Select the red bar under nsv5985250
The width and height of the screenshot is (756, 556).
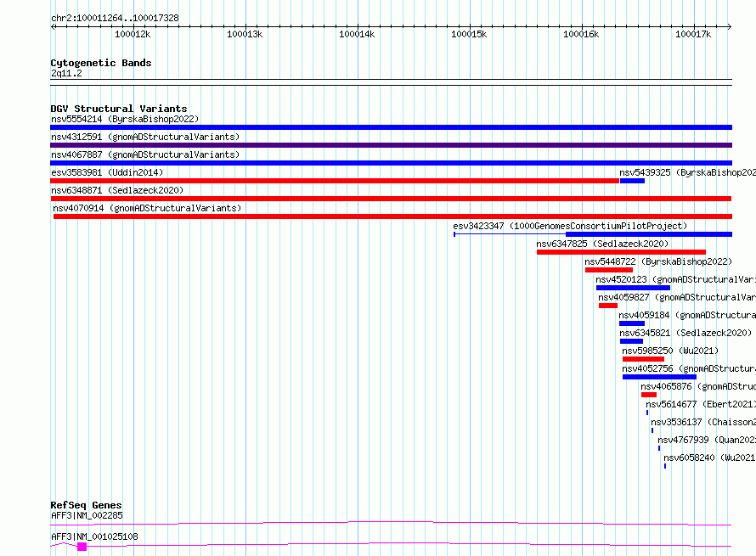point(643,359)
